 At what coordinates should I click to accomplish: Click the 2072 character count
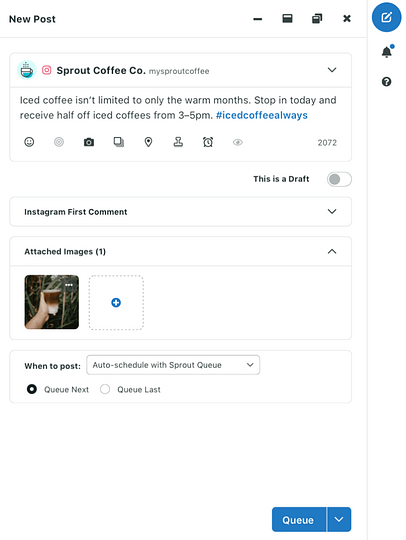327,143
